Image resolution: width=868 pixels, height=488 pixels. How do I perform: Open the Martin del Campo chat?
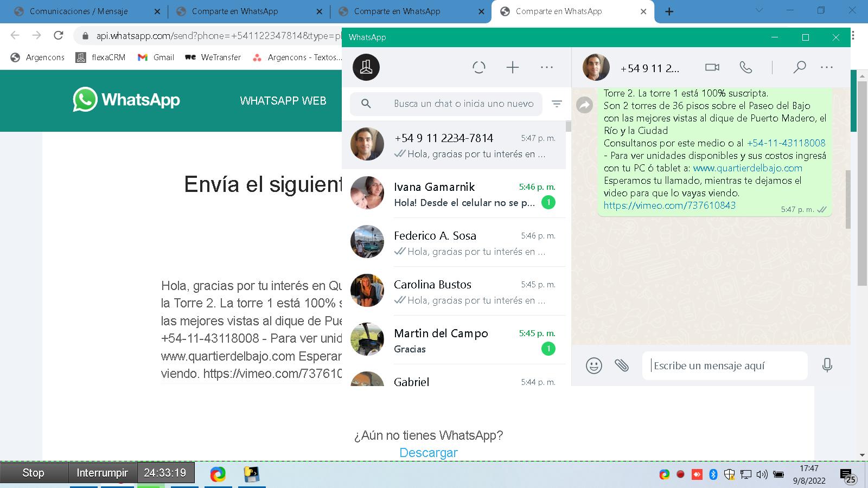click(454, 340)
